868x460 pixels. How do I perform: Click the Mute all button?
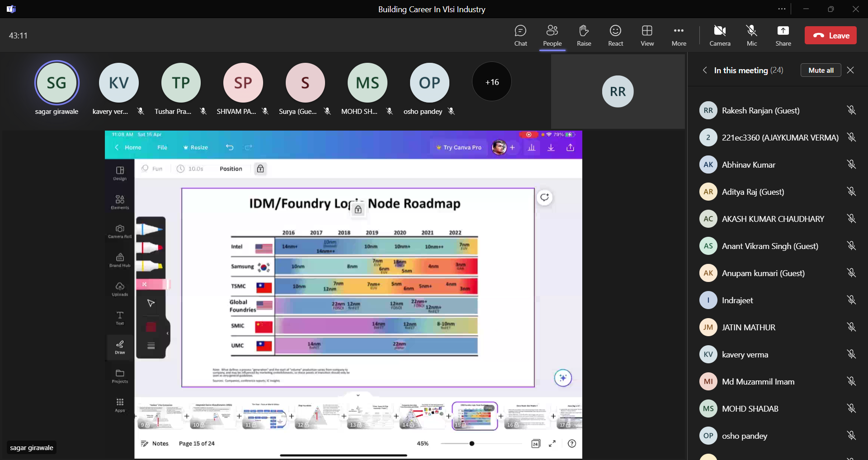coord(821,70)
